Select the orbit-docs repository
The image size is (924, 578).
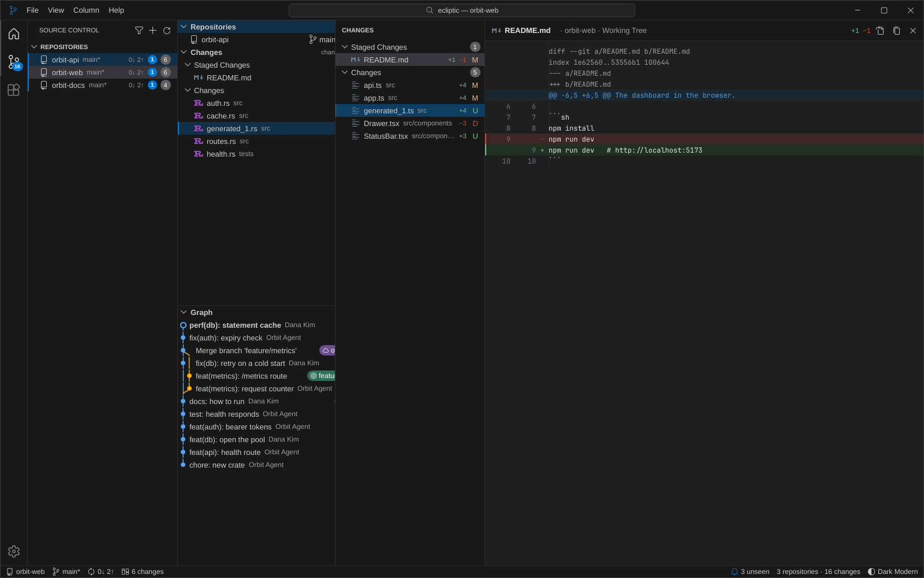(x=103, y=85)
